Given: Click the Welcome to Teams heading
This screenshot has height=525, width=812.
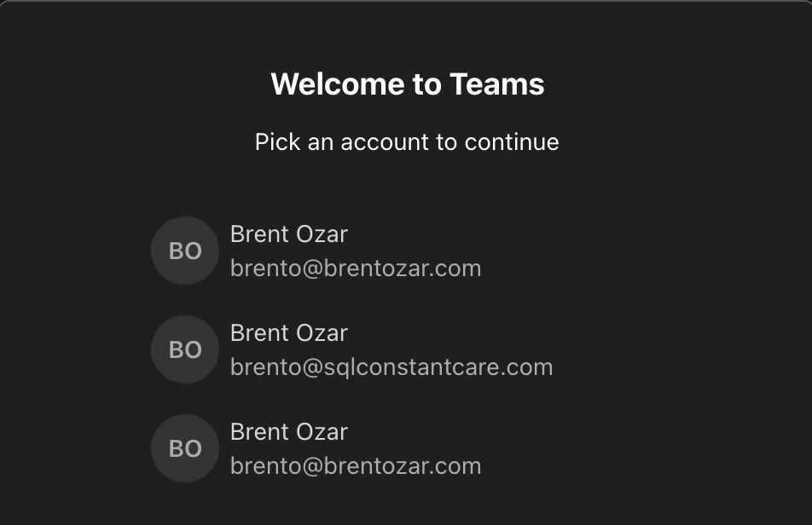Looking at the screenshot, I should click(407, 84).
